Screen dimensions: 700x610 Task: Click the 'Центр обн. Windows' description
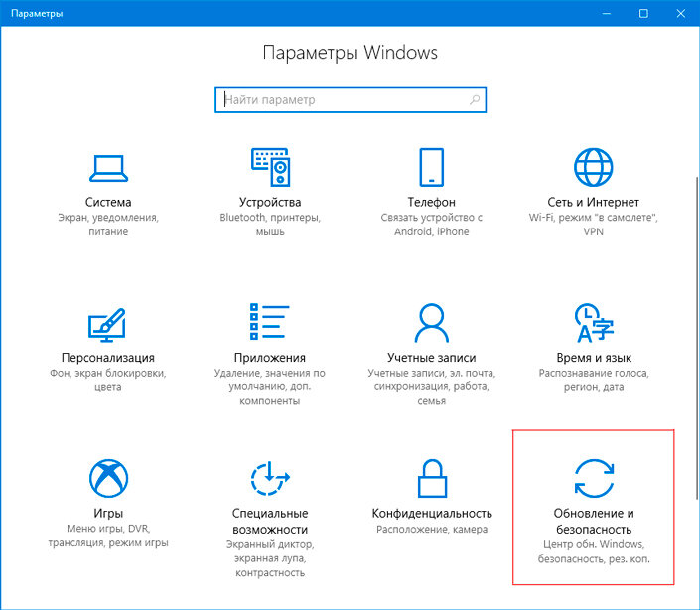[594, 551]
